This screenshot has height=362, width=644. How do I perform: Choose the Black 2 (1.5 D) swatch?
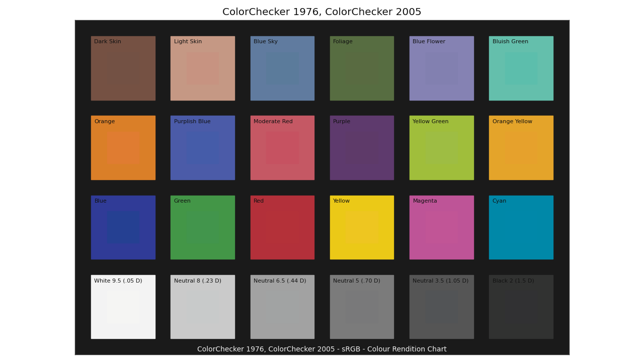(521, 307)
